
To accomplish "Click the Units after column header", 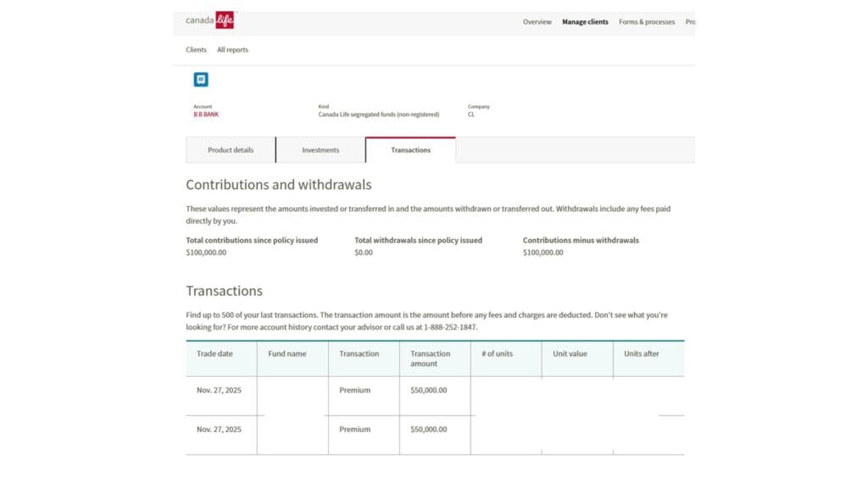I will [642, 354].
